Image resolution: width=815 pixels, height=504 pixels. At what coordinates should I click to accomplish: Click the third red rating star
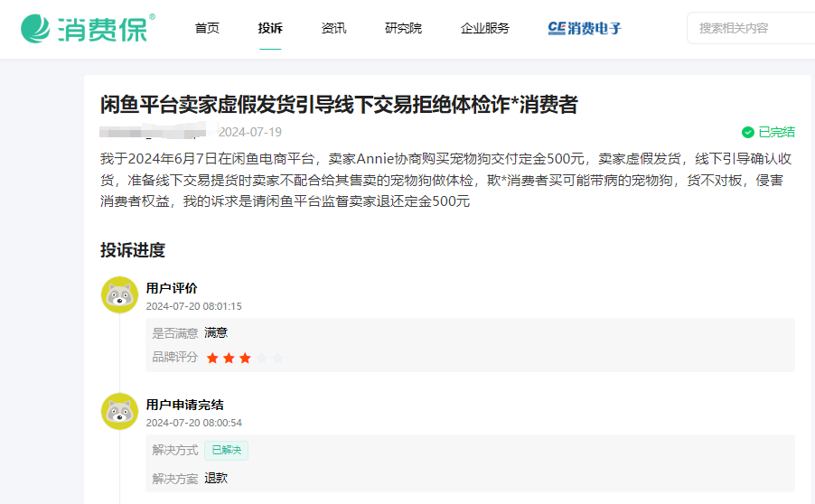(x=245, y=358)
